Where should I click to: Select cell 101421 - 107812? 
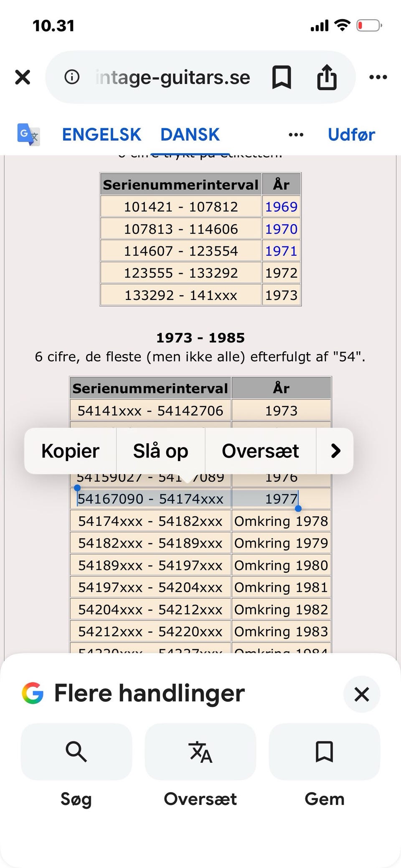(x=181, y=207)
